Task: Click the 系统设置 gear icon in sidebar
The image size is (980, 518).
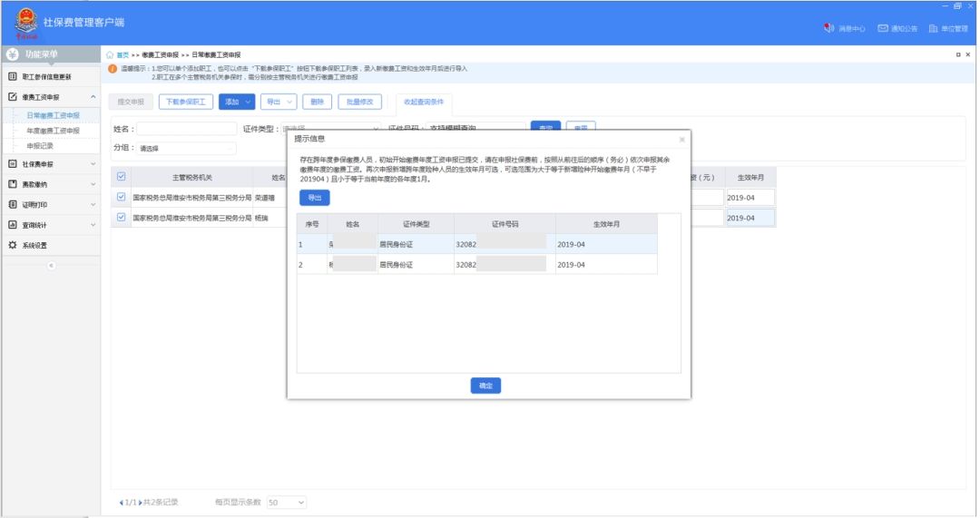Action: pos(13,245)
